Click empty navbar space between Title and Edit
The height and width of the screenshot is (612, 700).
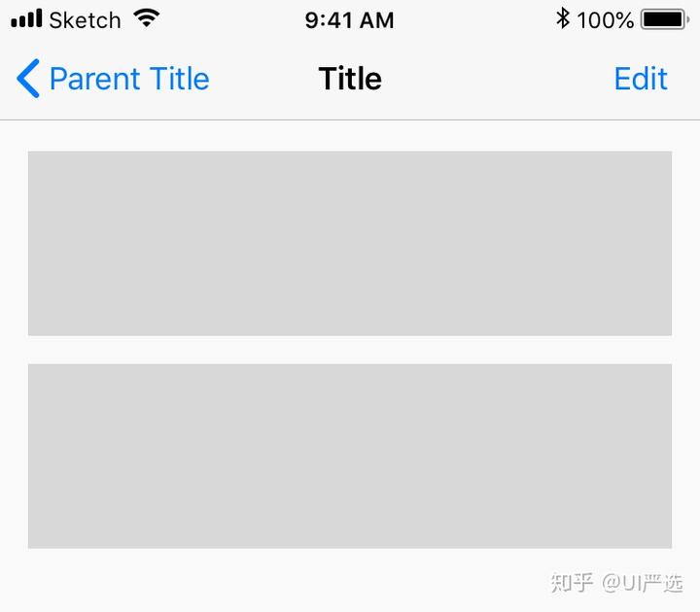(498, 79)
